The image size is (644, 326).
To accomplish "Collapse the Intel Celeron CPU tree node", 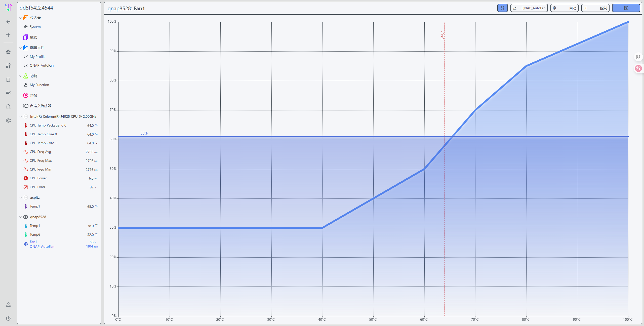I will [x=21, y=116].
